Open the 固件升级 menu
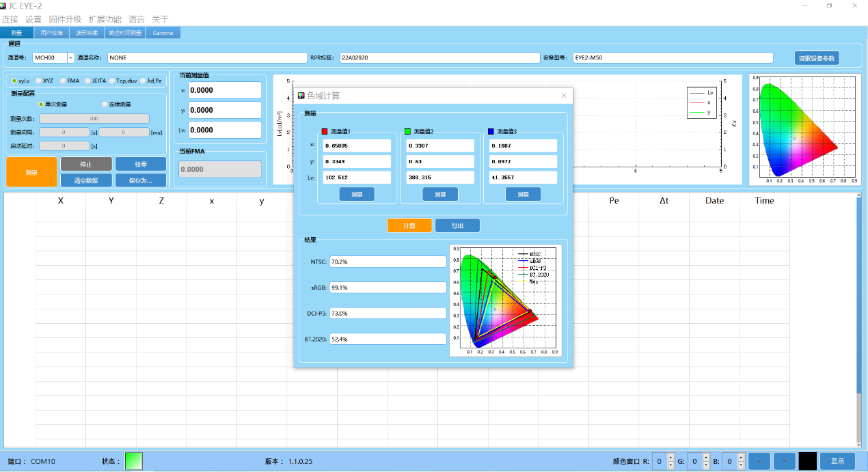The width and height of the screenshot is (868, 472). click(65, 19)
